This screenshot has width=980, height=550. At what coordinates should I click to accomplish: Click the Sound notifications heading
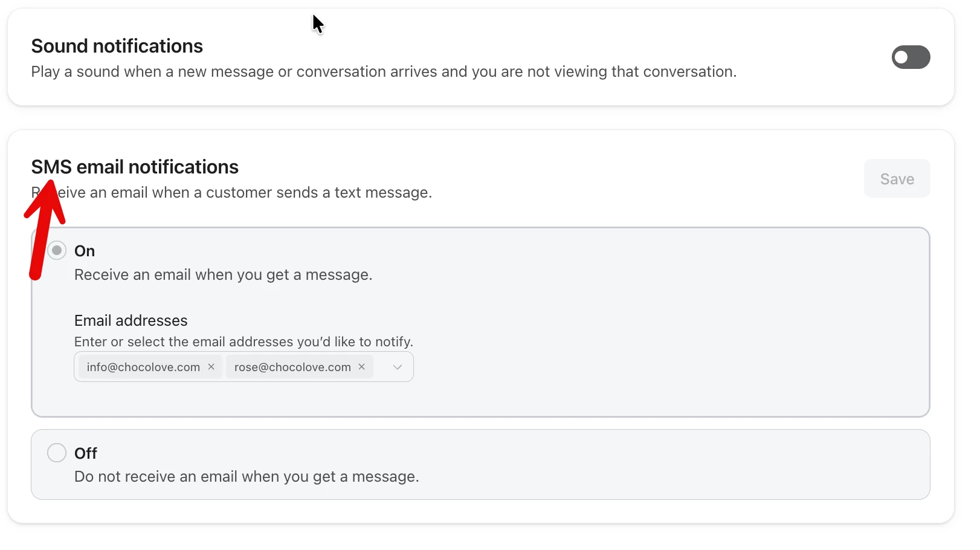[x=117, y=46]
